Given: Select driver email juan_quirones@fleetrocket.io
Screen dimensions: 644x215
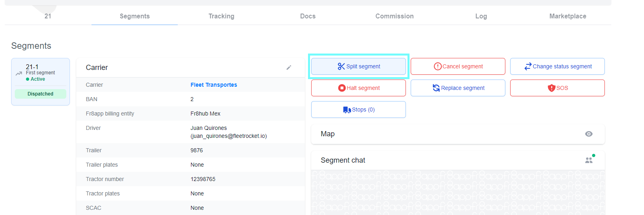Looking at the screenshot, I should tap(229, 136).
